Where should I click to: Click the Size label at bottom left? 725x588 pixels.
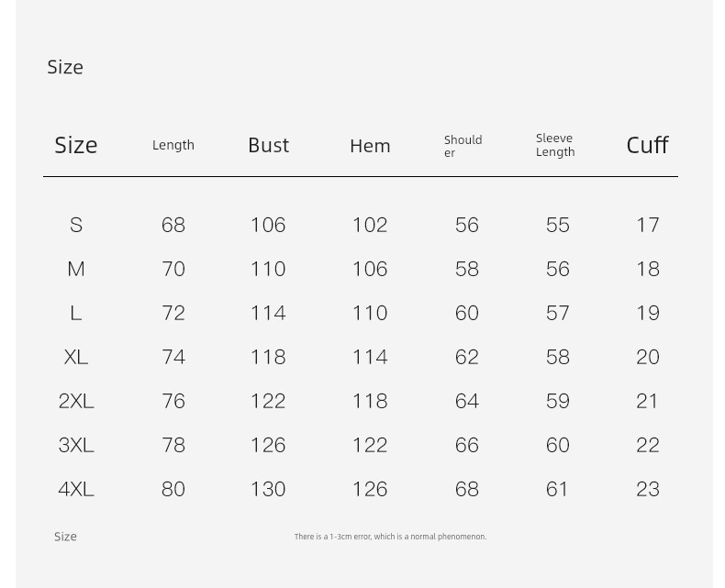click(x=65, y=537)
